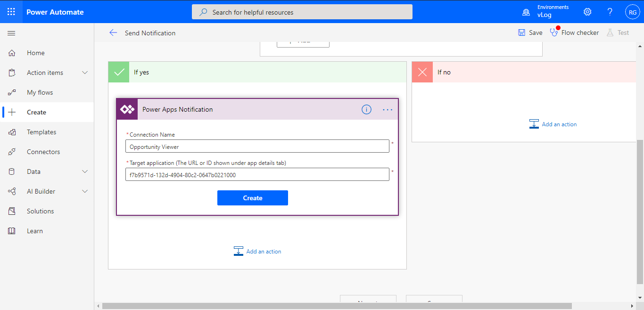Go back using the left arrow
This screenshot has height=310, width=644.
[113, 33]
